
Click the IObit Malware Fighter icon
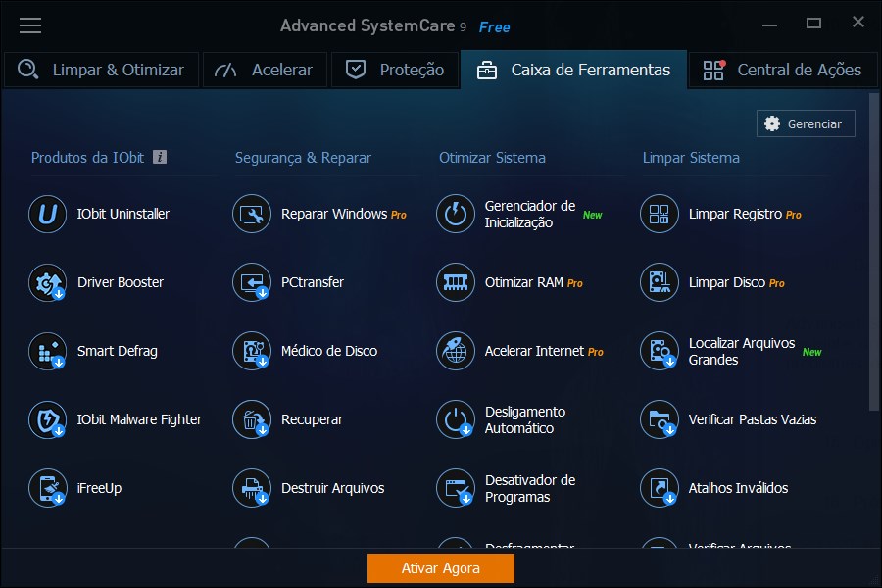[48, 419]
